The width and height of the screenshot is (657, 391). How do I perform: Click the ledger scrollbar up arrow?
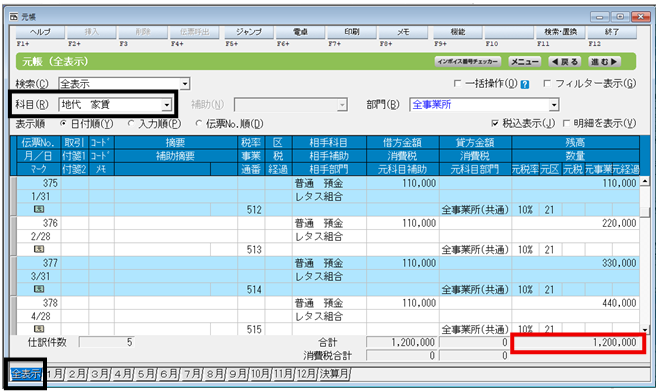click(644, 181)
